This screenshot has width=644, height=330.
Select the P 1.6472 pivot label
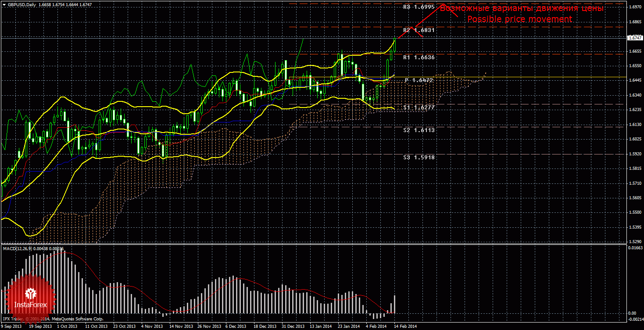click(419, 80)
